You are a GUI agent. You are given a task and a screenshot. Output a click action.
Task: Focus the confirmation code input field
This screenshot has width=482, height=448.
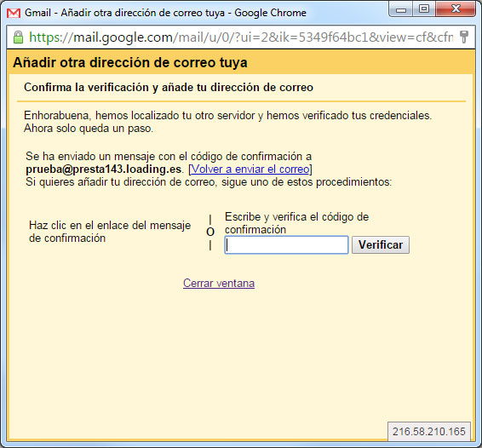click(x=286, y=244)
